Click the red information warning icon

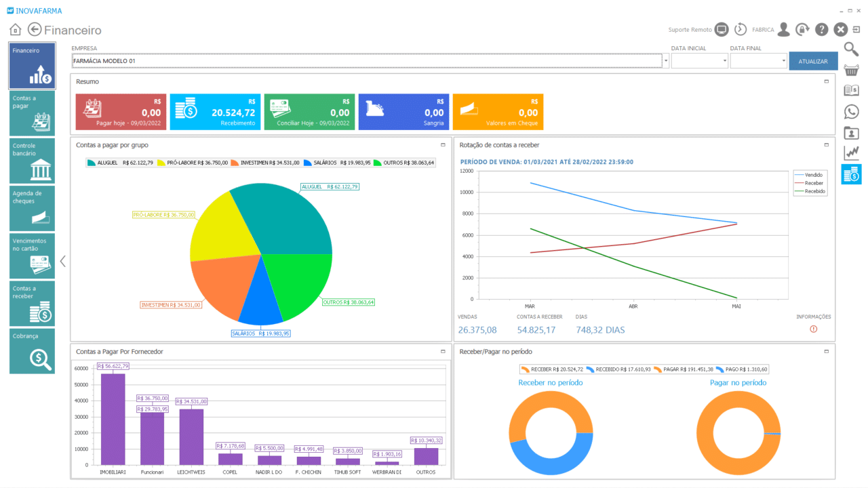coord(814,329)
